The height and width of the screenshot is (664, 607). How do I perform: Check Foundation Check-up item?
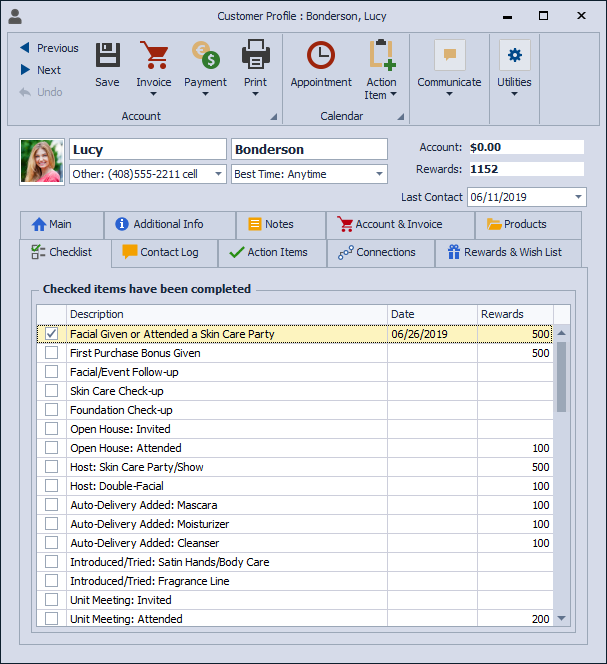pos(52,410)
